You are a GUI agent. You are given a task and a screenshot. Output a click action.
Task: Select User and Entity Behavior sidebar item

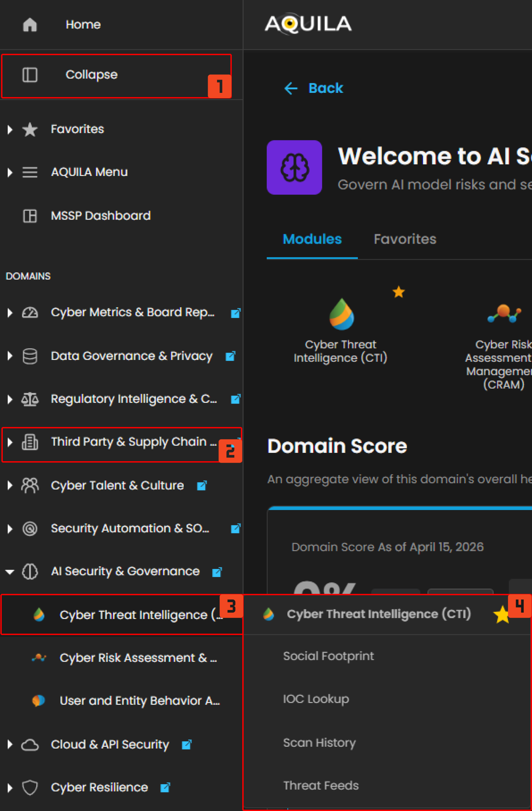(x=121, y=701)
